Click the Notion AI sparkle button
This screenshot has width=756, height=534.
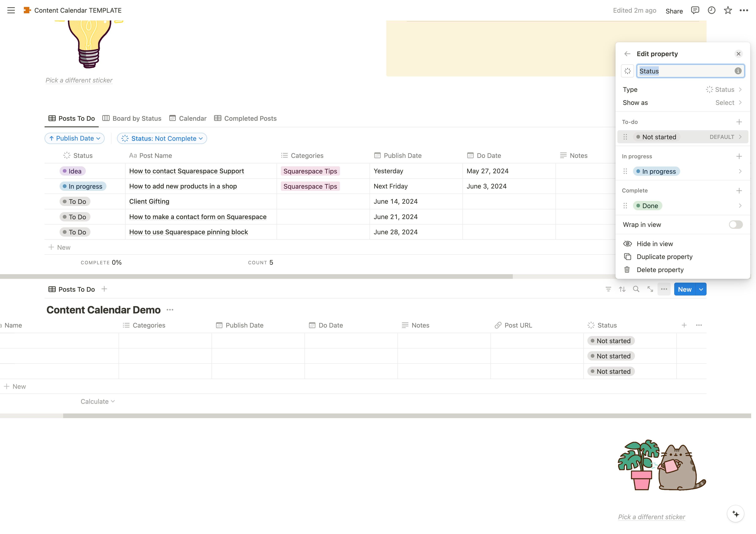point(735,514)
